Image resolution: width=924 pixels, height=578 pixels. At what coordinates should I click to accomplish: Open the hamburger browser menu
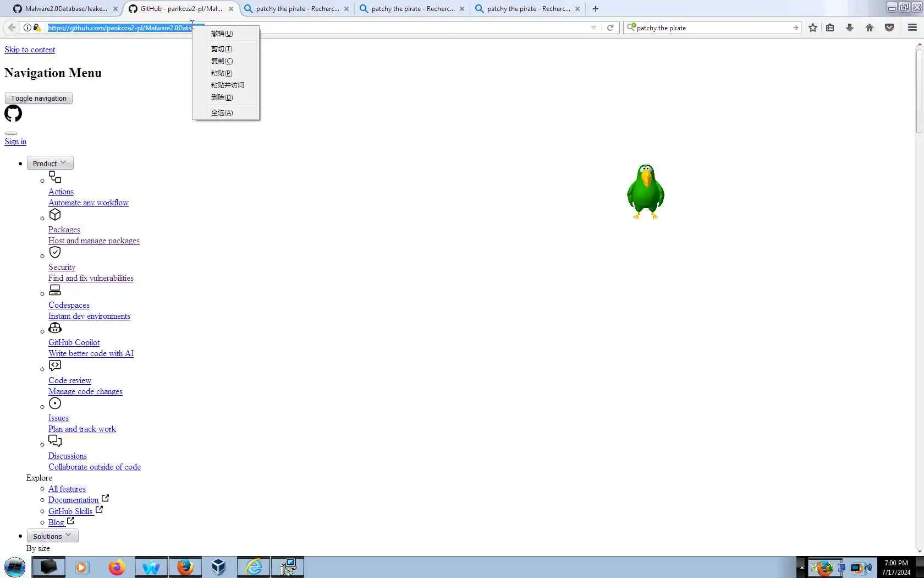(x=912, y=28)
